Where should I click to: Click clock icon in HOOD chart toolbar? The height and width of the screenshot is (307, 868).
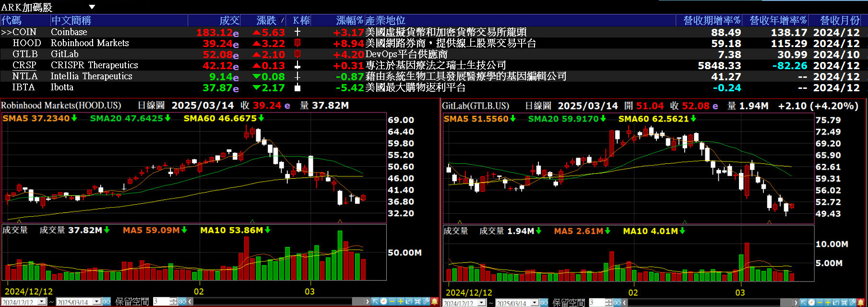pyautogui.click(x=384, y=301)
